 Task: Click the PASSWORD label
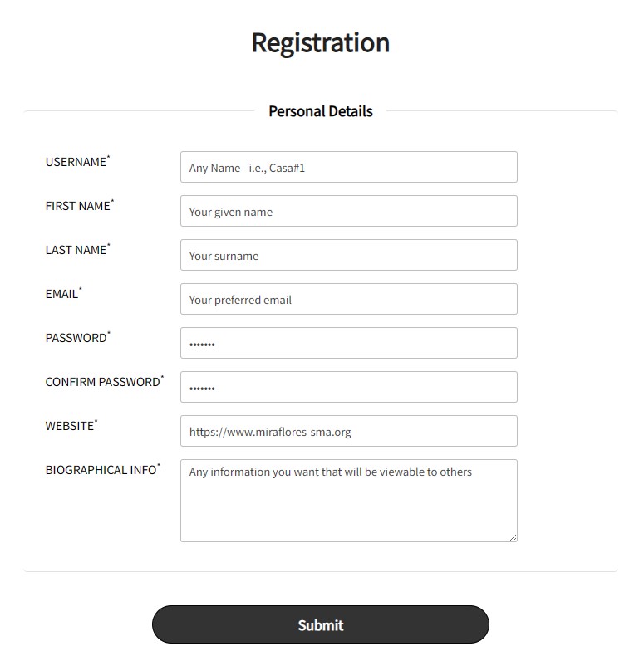coord(76,338)
